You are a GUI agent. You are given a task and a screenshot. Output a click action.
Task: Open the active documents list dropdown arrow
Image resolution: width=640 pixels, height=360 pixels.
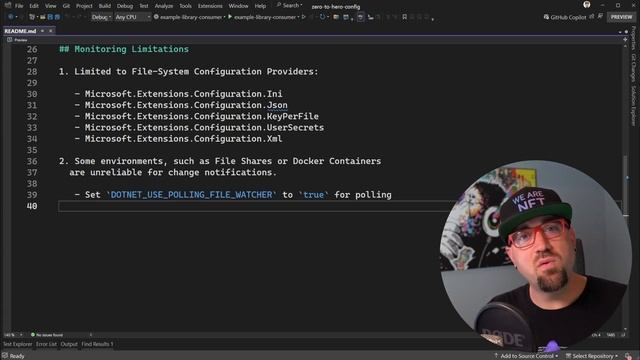click(x=620, y=31)
